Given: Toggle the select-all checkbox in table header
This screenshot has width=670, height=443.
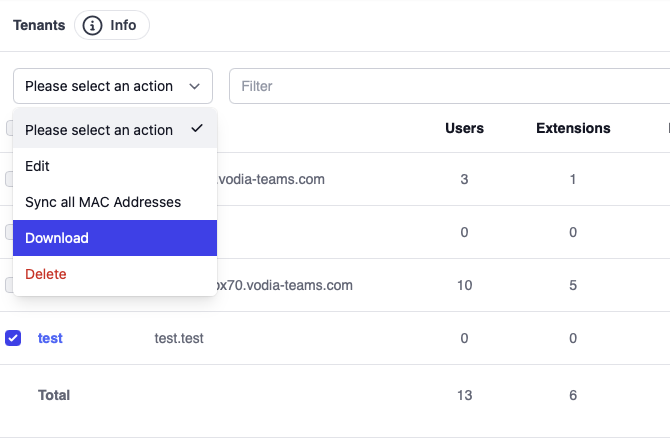Looking at the screenshot, I should 10,128.
